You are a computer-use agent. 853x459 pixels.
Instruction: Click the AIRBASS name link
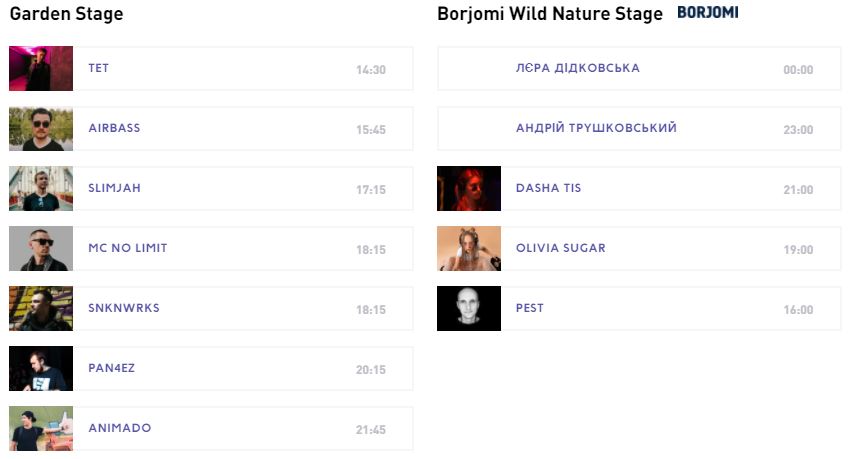(114, 128)
